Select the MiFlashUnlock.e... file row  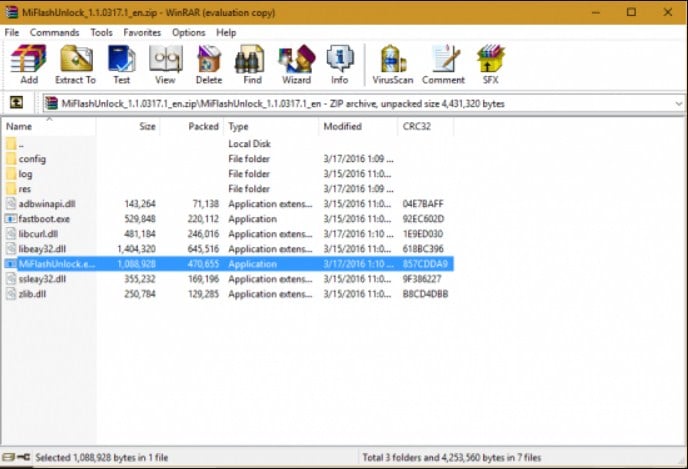[x=229, y=264]
